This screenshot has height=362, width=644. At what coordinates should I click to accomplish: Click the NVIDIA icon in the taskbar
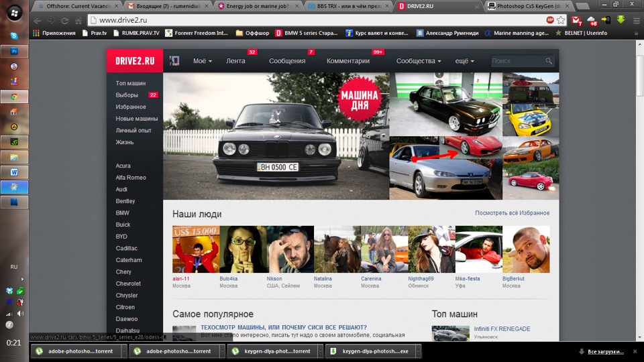click(x=14, y=142)
